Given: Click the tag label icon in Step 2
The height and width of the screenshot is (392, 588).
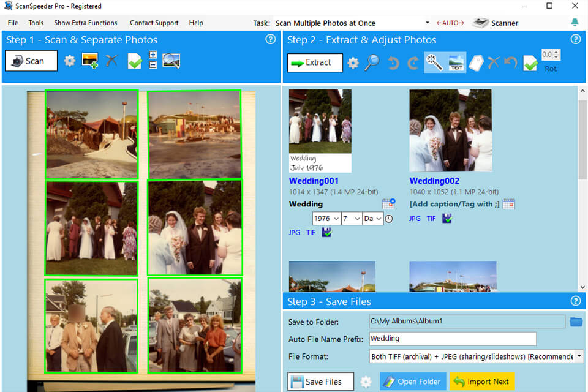Looking at the screenshot, I should point(477,62).
